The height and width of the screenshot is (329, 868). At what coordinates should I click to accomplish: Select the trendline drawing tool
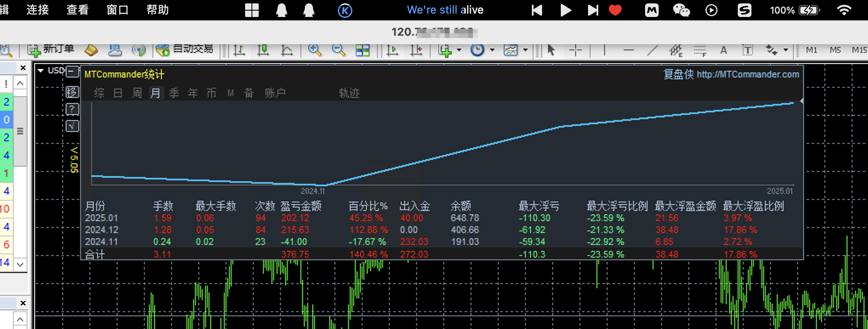[652, 50]
